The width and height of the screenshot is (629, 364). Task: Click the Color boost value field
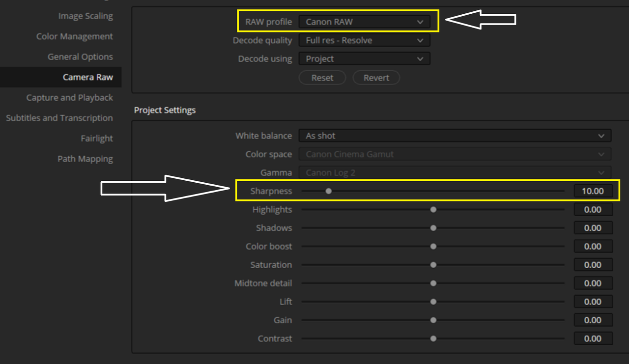tap(593, 247)
